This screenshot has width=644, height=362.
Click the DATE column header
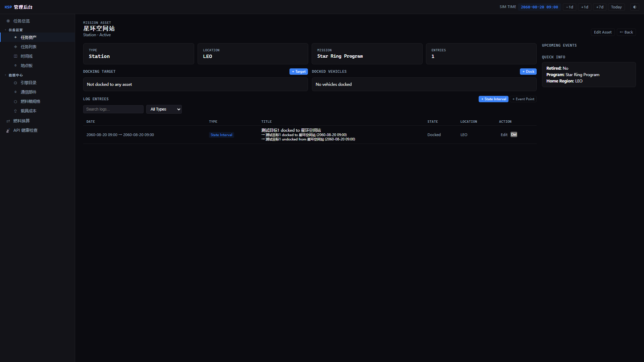click(x=91, y=121)
